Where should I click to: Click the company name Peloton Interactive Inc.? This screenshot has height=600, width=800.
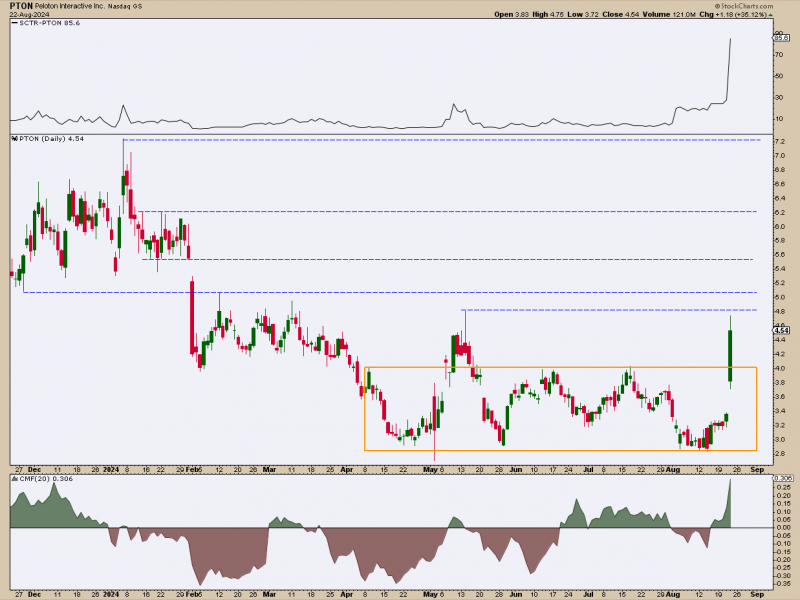tap(70, 6)
